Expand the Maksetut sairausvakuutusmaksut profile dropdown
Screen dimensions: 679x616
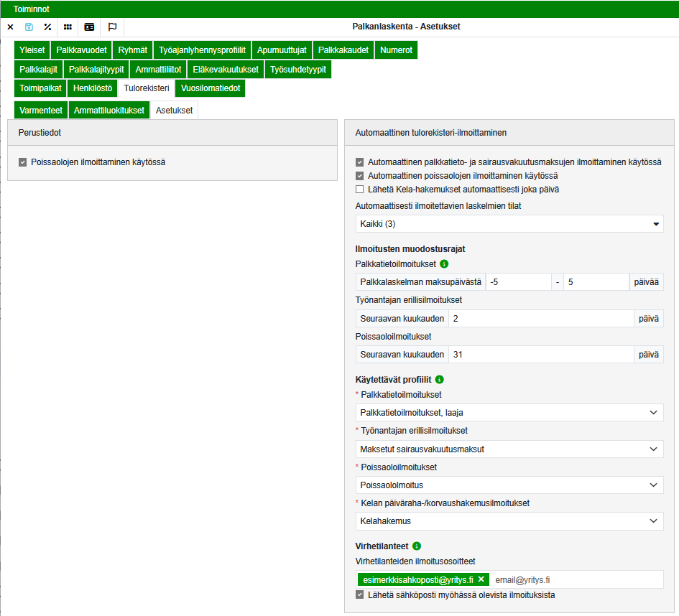[509, 449]
